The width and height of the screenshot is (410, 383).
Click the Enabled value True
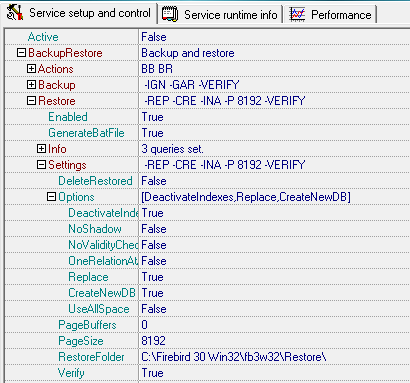(152, 117)
